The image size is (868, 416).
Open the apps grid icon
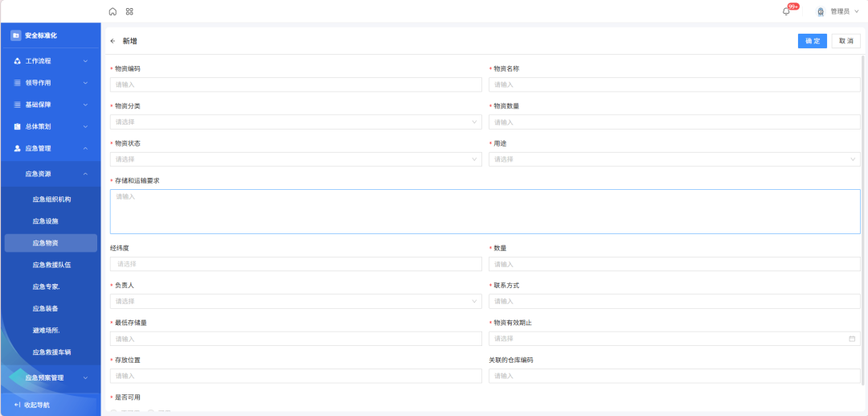pos(129,11)
